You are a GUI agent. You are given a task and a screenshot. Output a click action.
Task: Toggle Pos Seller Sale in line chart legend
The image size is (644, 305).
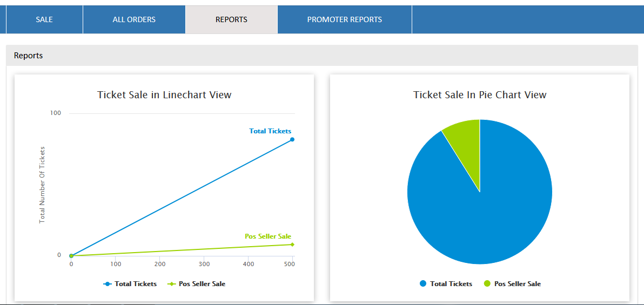[x=197, y=284]
